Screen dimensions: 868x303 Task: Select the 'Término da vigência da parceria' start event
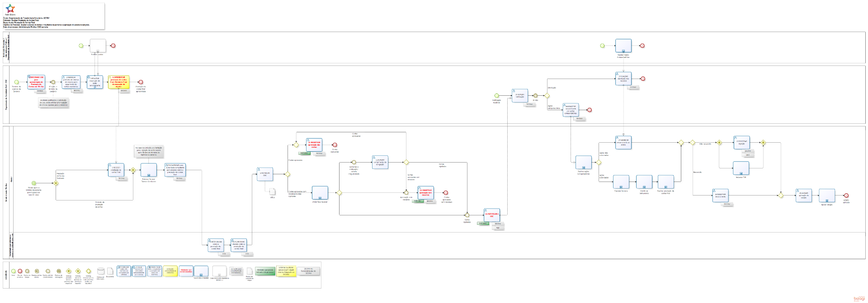click(x=17, y=82)
